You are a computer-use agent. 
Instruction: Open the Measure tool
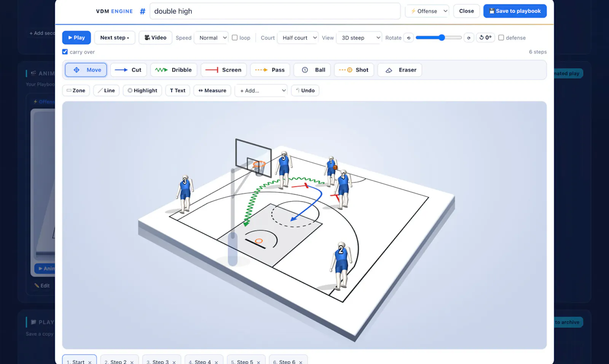pos(212,91)
